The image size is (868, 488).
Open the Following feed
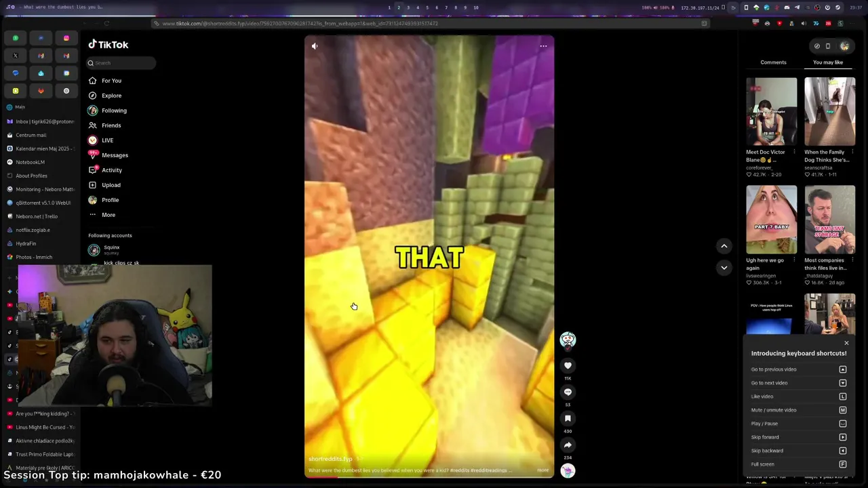click(108, 110)
